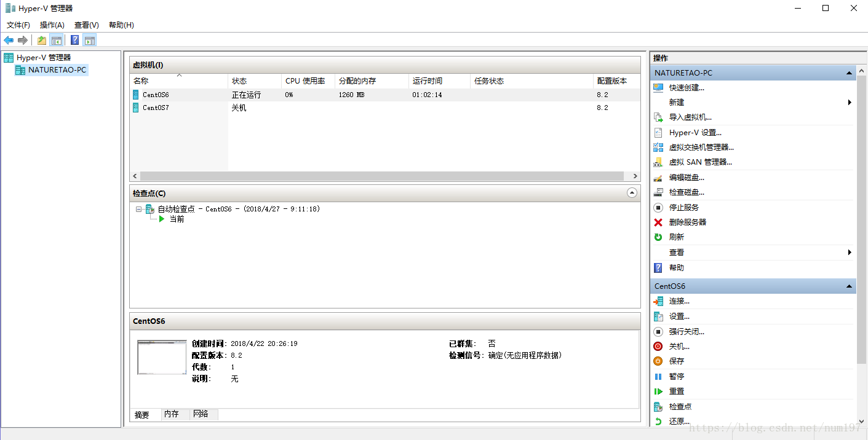Open the 帮助(H) menu
Image resolution: width=868 pixels, height=440 pixels.
pyautogui.click(x=121, y=25)
